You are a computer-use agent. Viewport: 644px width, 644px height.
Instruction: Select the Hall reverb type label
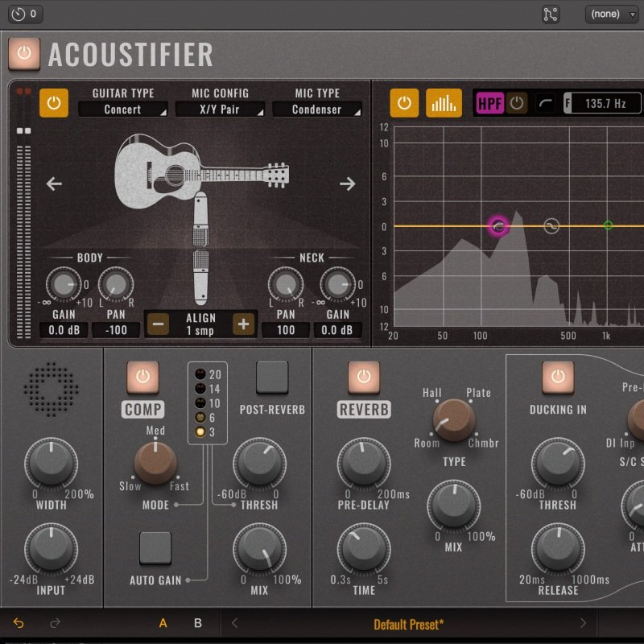pos(431,393)
